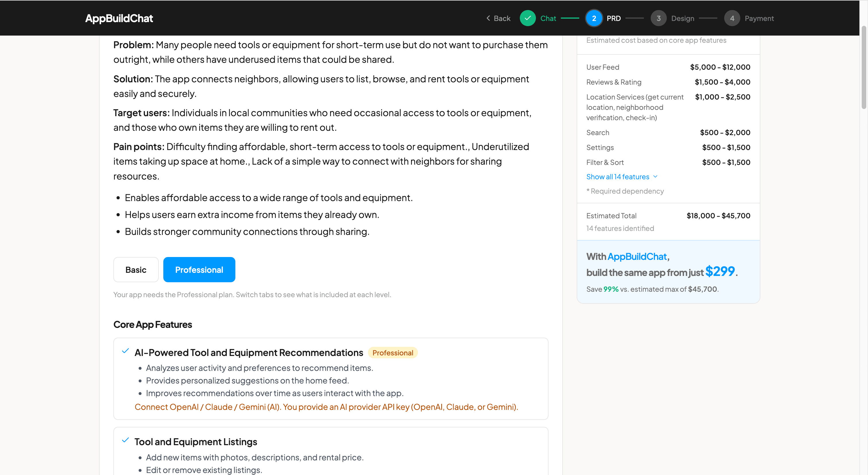Expand the Show all 14 features chevron
The image size is (868, 475).
coord(655,177)
